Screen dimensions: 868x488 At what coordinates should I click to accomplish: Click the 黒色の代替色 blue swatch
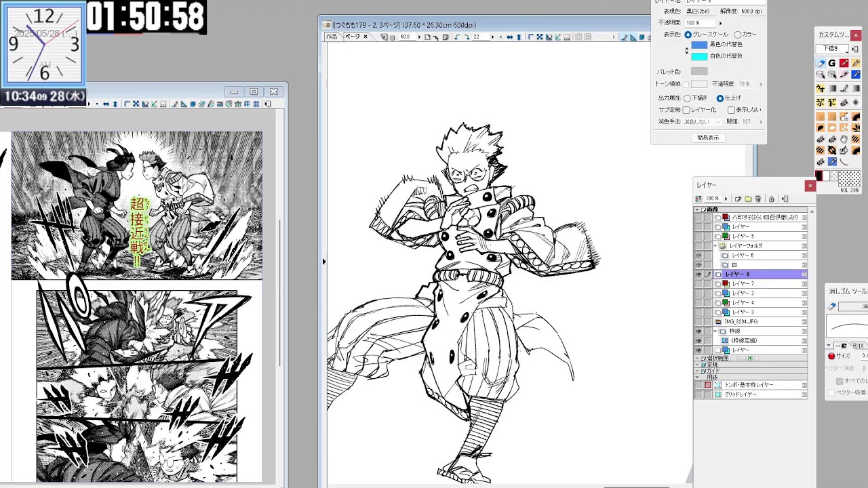[x=699, y=45]
